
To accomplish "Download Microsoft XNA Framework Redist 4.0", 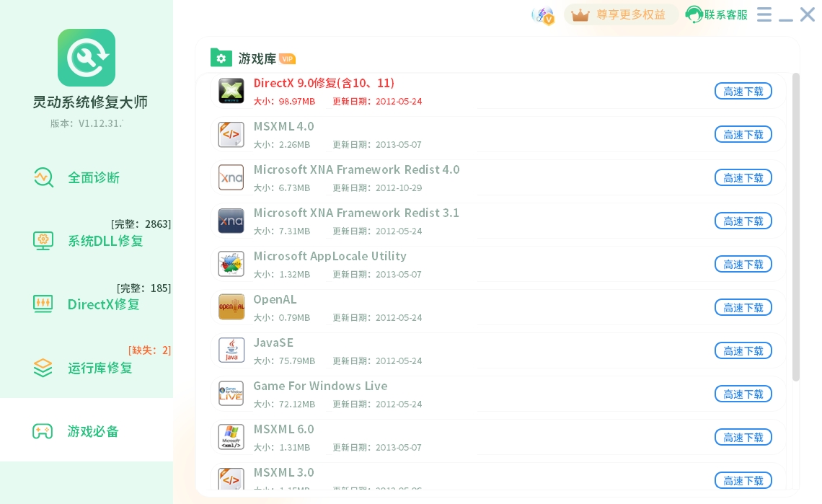I will pos(743,178).
